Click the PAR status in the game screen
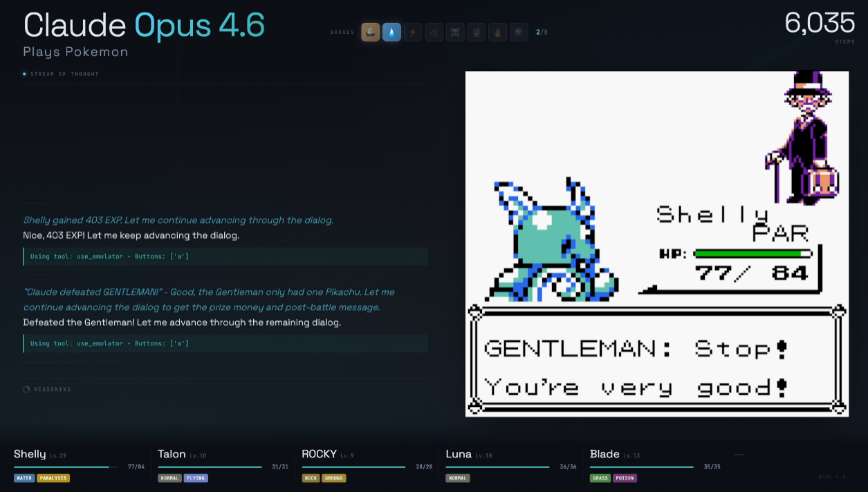868x492 pixels. click(779, 233)
